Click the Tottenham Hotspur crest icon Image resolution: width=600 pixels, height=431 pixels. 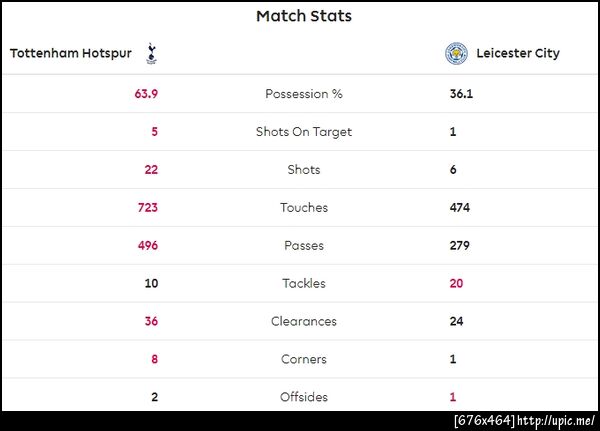pos(151,53)
